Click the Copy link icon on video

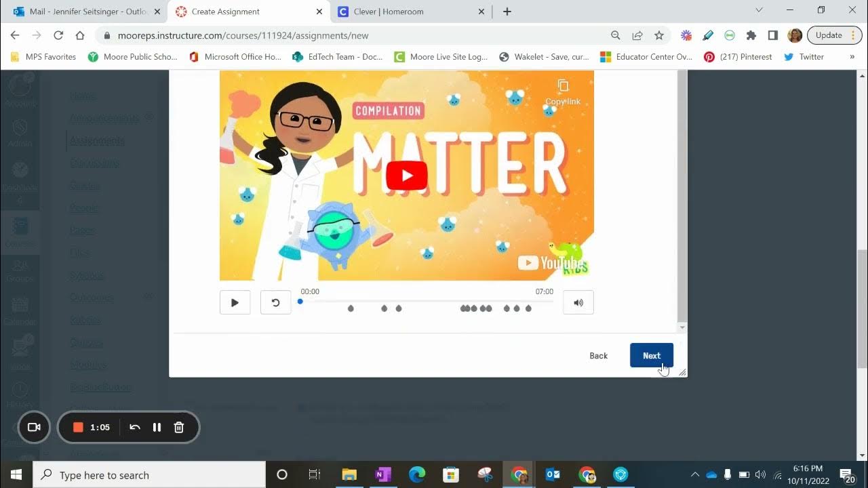click(x=563, y=91)
